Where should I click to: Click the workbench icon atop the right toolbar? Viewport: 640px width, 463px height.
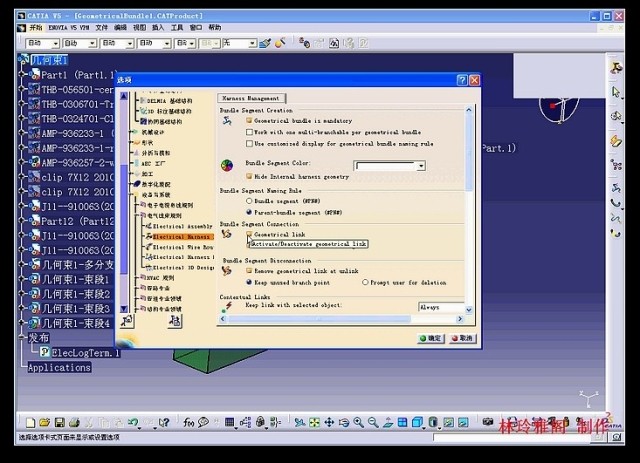coord(616,67)
